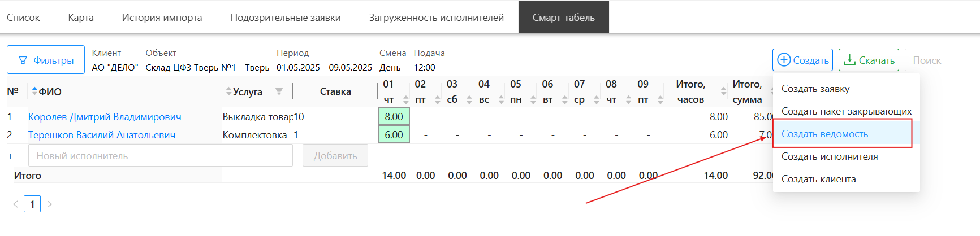Click plus icon for new executor row
Image resolution: width=980 pixels, height=236 pixels.
[10, 156]
